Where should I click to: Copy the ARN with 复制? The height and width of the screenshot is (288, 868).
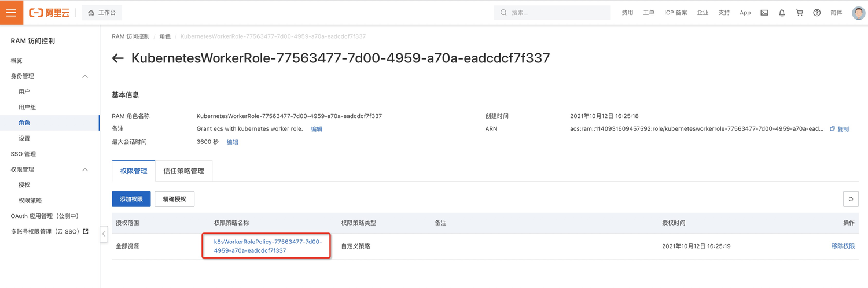click(840, 129)
